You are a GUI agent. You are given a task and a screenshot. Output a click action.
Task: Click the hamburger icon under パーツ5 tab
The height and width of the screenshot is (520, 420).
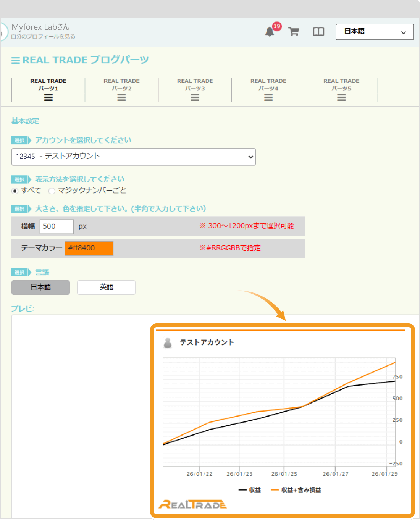click(341, 97)
